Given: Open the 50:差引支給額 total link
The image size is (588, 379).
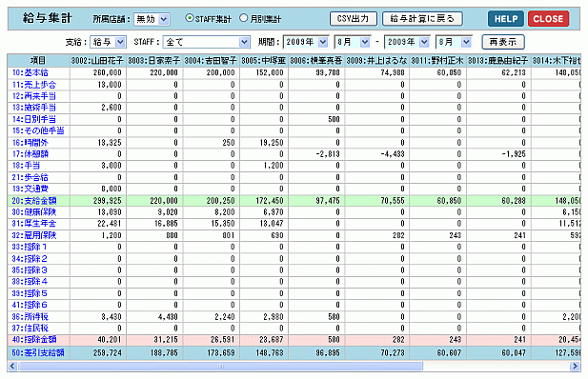Looking at the screenshot, I should (x=38, y=352).
